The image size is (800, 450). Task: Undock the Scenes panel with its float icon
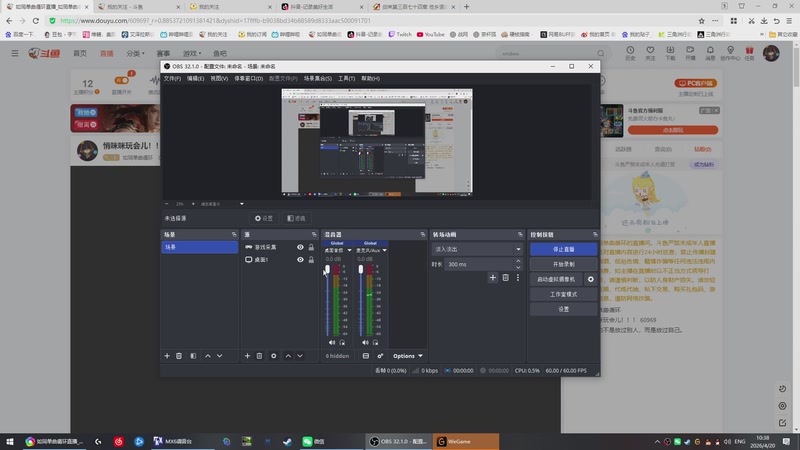point(234,235)
